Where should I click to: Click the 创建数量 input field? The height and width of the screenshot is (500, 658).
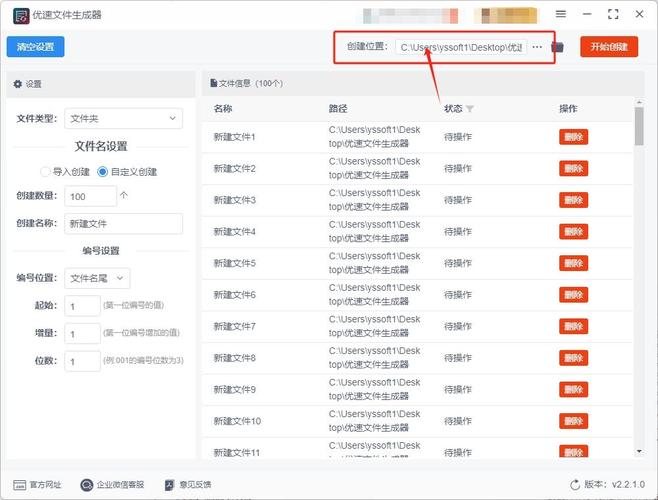click(x=90, y=196)
